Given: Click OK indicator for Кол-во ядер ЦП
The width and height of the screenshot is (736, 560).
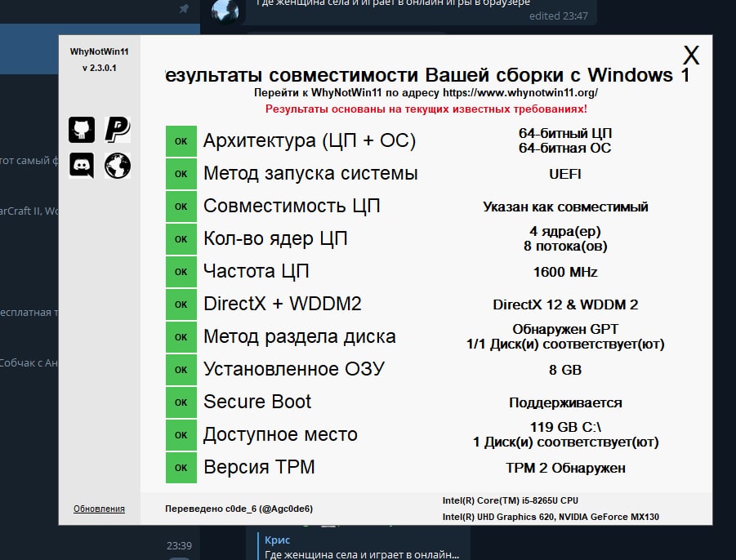Looking at the screenshot, I should click(181, 239).
